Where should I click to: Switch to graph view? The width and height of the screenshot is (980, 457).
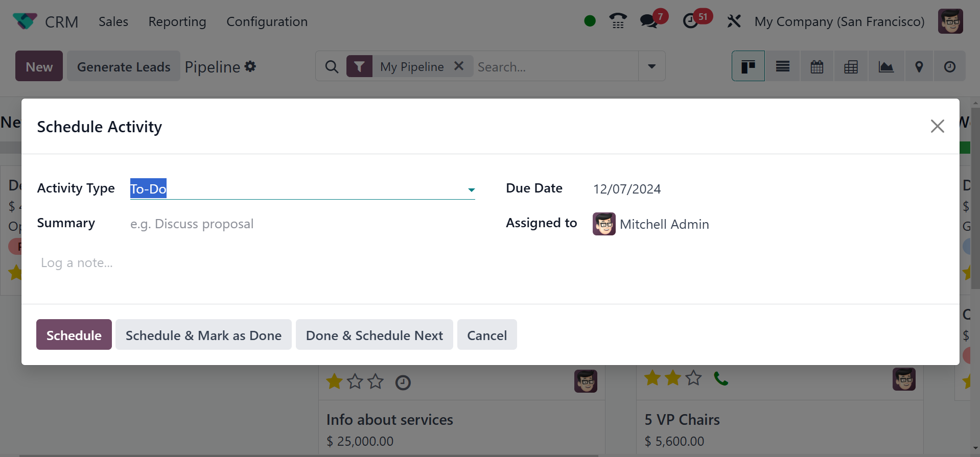(x=885, y=66)
